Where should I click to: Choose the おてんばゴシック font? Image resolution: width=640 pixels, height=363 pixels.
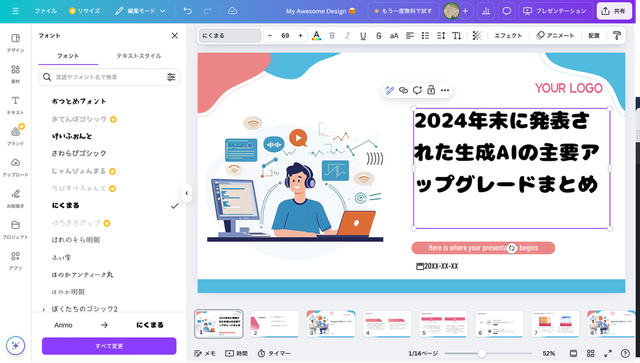tap(79, 119)
